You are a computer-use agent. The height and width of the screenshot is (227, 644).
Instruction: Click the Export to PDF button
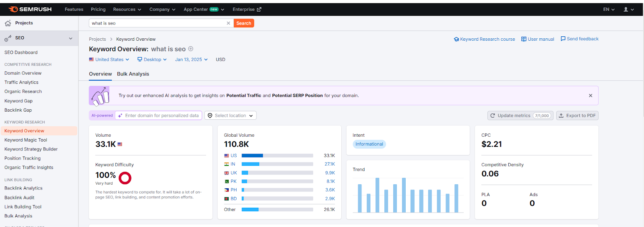(x=577, y=116)
